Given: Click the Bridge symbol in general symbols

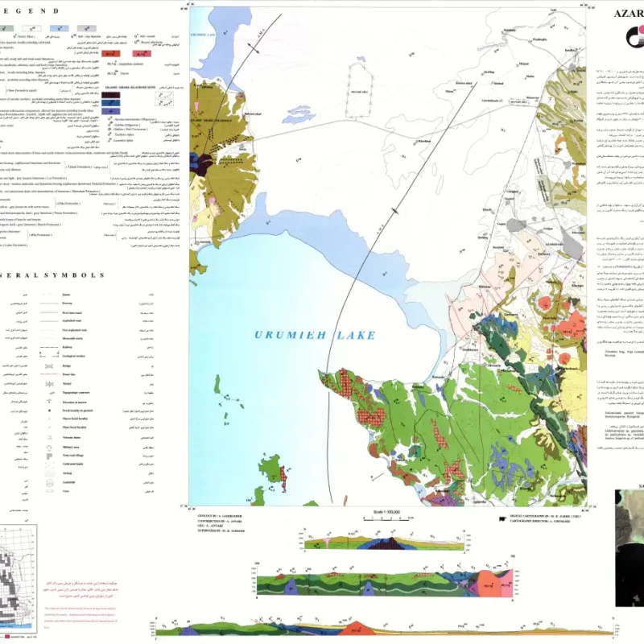Looking at the screenshot, I should (49, 366).
